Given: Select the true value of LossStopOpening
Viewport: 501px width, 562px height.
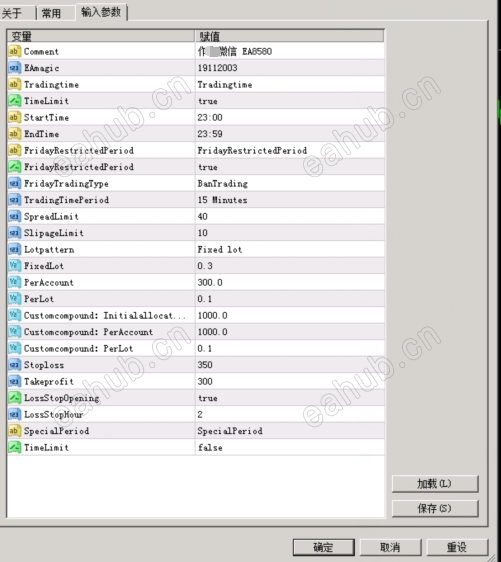Looking at the screenshot, I should pyautogui.click(x=208, y=398).
